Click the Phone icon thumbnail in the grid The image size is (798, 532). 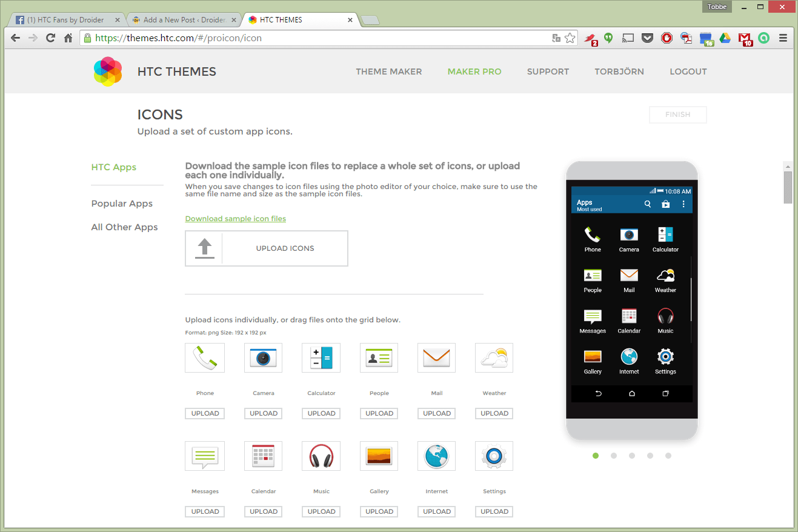click(x=205, y=357)
